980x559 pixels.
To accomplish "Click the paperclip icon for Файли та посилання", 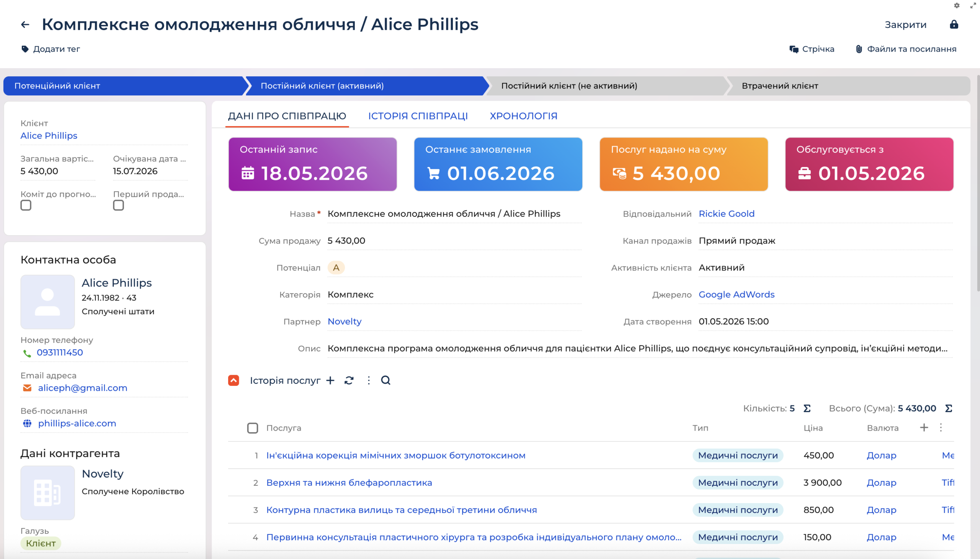I will tap(859, 49).
